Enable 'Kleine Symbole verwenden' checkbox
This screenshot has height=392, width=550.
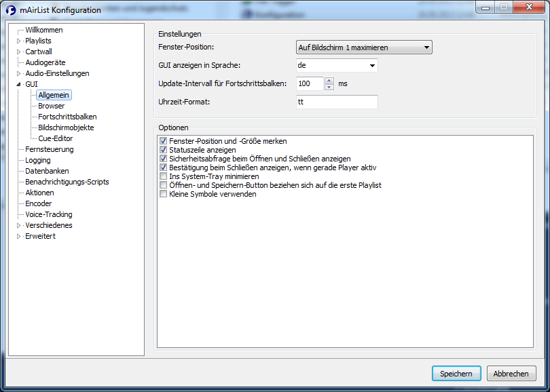pos(163,194)
